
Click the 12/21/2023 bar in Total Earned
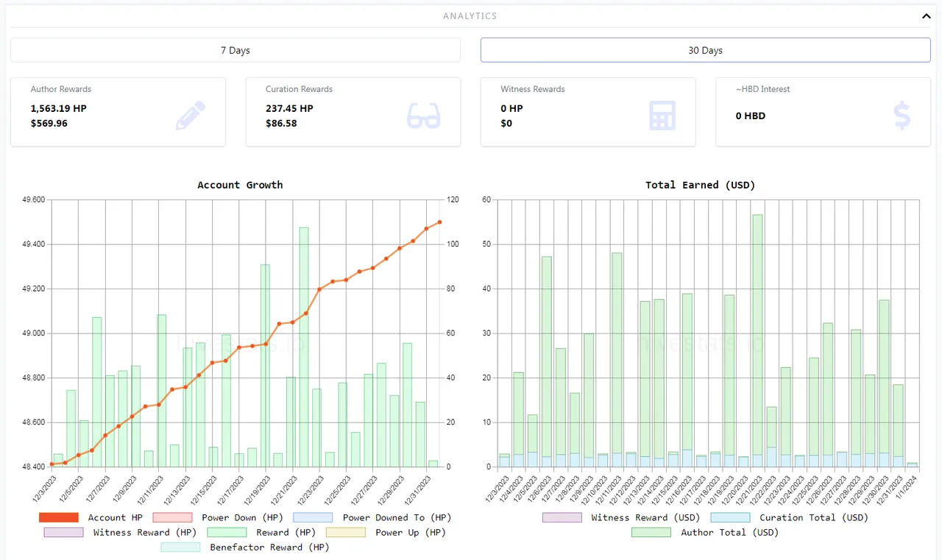click(757, 341)
